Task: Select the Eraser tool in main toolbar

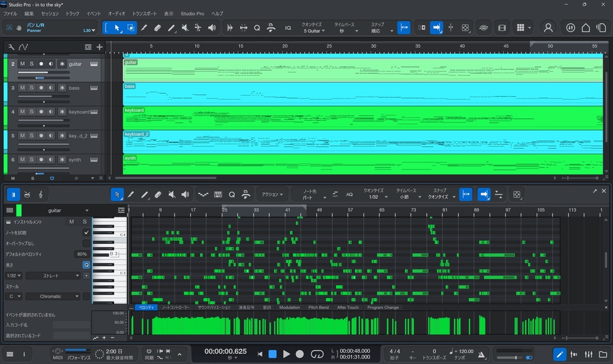Action: [157, 28]
